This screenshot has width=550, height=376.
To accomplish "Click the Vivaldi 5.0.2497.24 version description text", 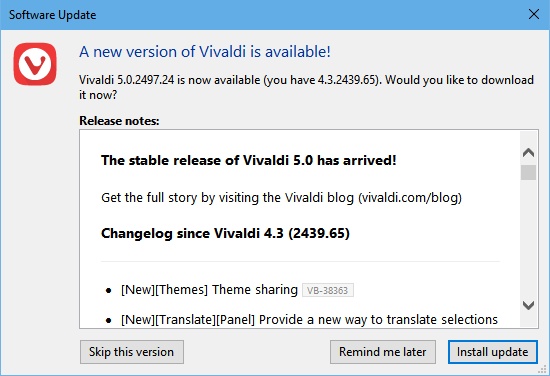I will pyautogui.click(x=306, y=87).
